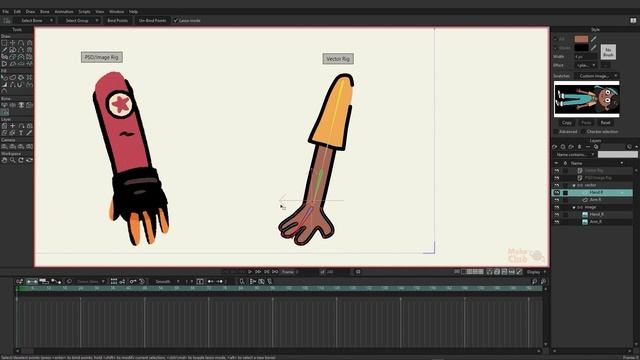
Task: Open the Edit menu
Action: click(17, 12)
